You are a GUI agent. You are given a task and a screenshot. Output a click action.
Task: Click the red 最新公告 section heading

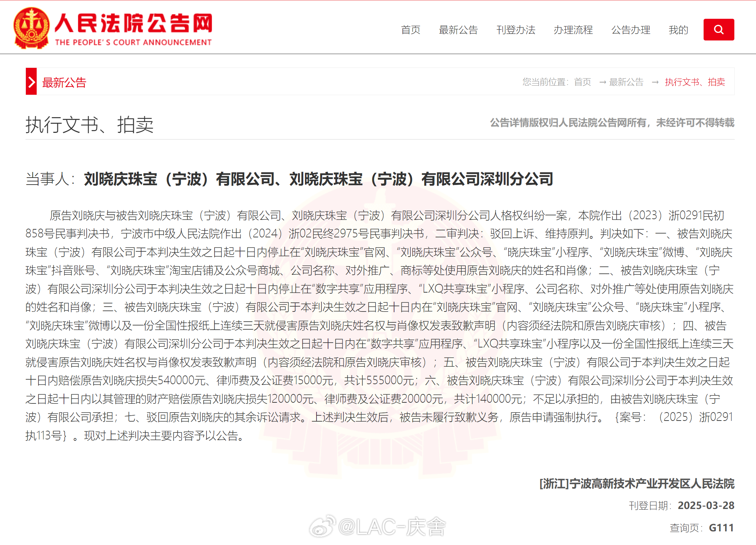[64, 83]
